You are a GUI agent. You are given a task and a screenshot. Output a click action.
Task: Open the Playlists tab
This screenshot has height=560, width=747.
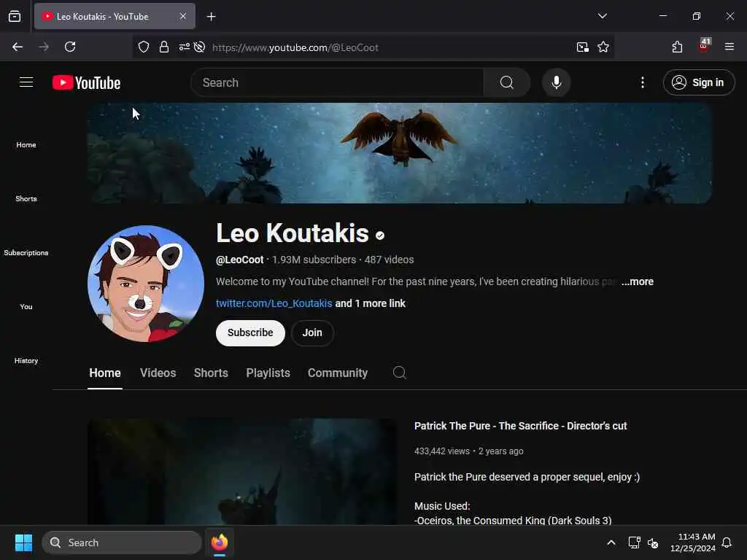tap(268, 373)
